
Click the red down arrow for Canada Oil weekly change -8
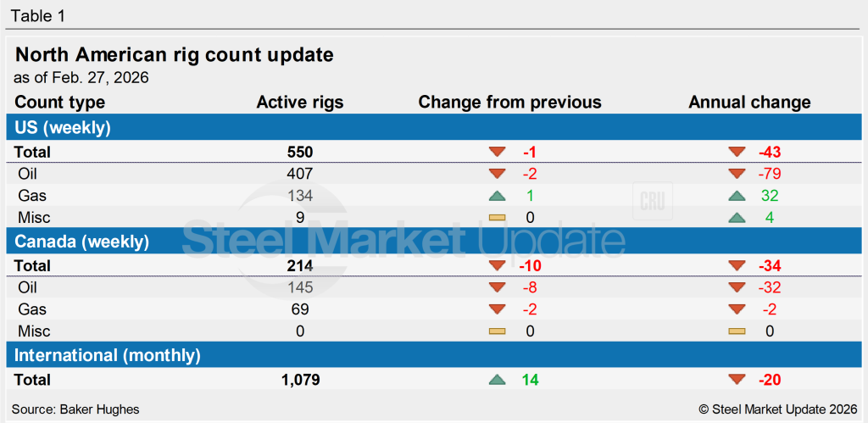[497, 288]
